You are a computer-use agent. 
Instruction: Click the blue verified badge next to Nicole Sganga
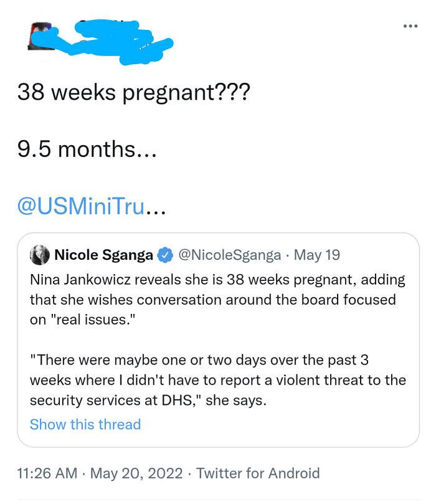click(x=163, y=254)
